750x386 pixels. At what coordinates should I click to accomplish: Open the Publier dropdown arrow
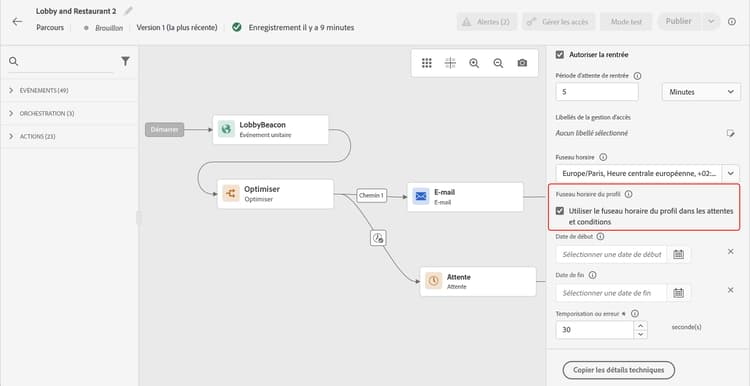pyautogui.click(x=711, y=22)
